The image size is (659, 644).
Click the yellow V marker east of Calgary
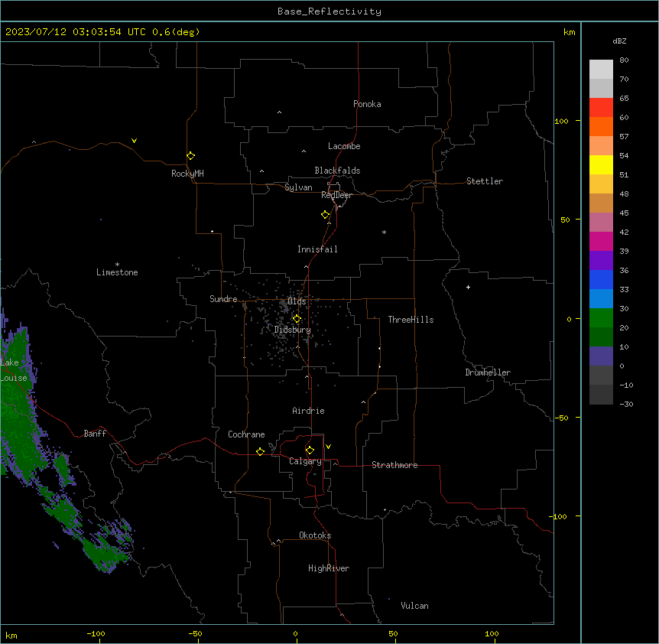(x=328, y=447)
